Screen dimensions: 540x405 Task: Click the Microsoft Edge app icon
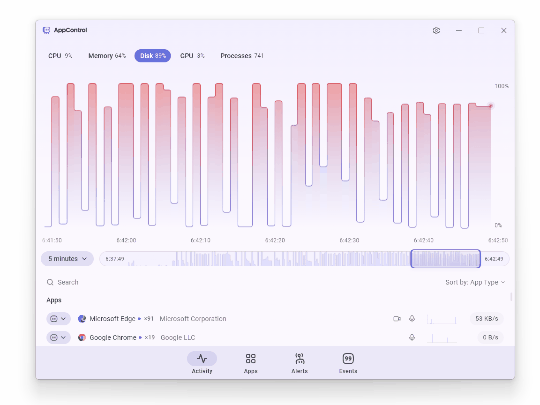click(82, 319)
